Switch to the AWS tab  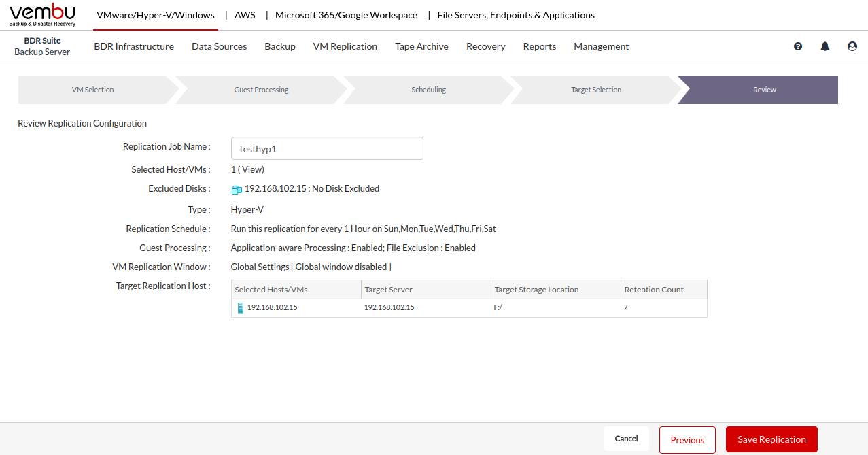[245, 15]
